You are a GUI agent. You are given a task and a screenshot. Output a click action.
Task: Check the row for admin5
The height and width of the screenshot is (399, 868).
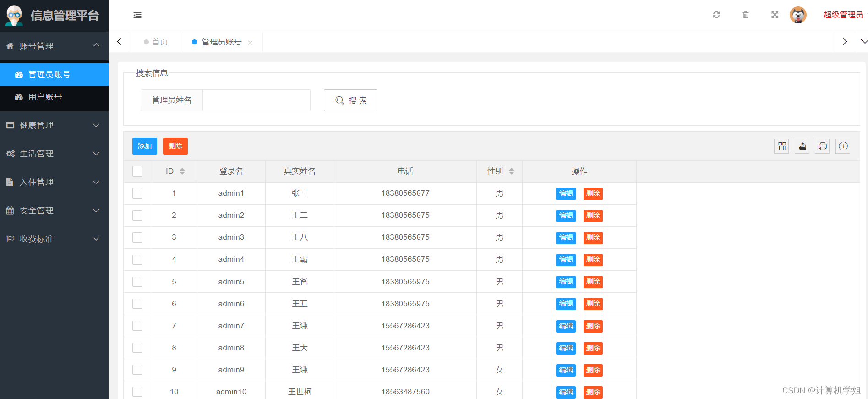(x=137, y=282)
